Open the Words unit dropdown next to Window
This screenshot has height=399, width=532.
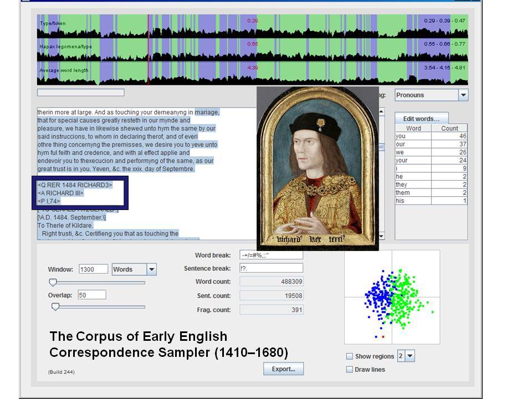(152, 269)
